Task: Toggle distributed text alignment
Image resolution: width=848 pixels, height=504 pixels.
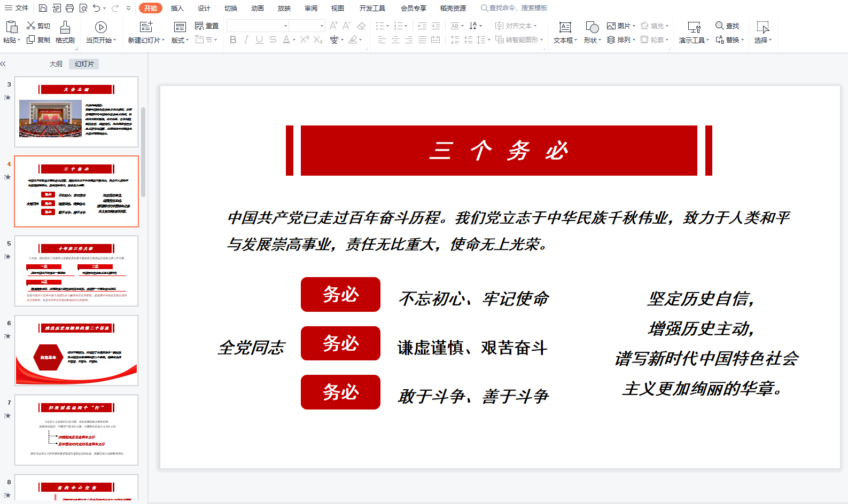Action: point(435,40)
